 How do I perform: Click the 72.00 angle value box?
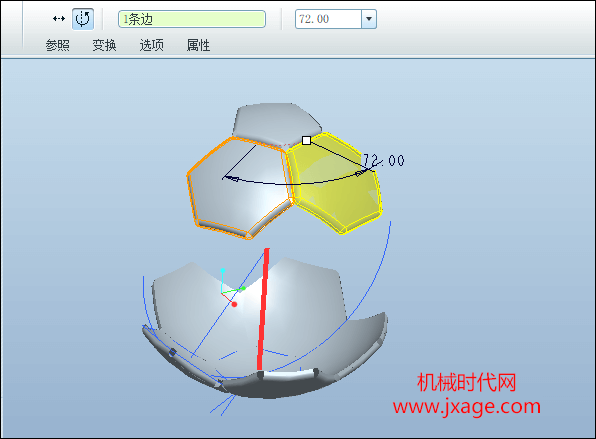point(328,19)
